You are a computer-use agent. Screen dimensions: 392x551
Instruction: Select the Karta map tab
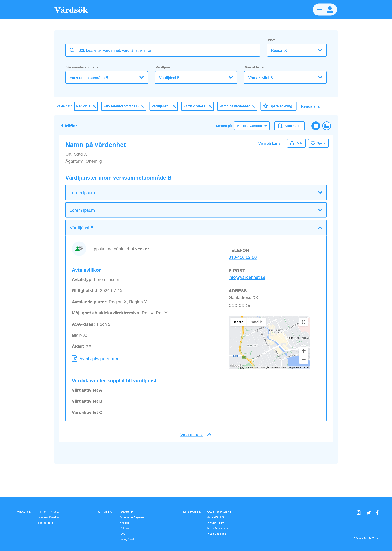tap(238, 322)
